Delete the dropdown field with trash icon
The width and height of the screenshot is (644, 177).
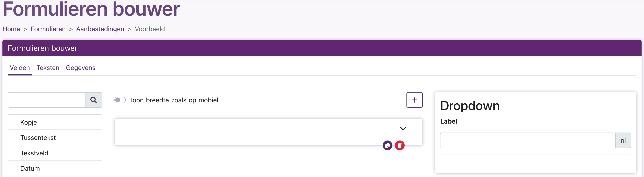[x=400, y=145]
